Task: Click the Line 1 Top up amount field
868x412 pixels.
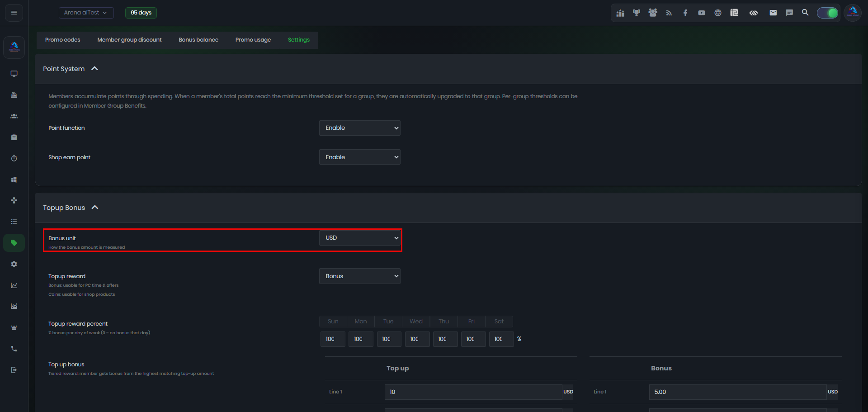Action: [x=473, y=392]
